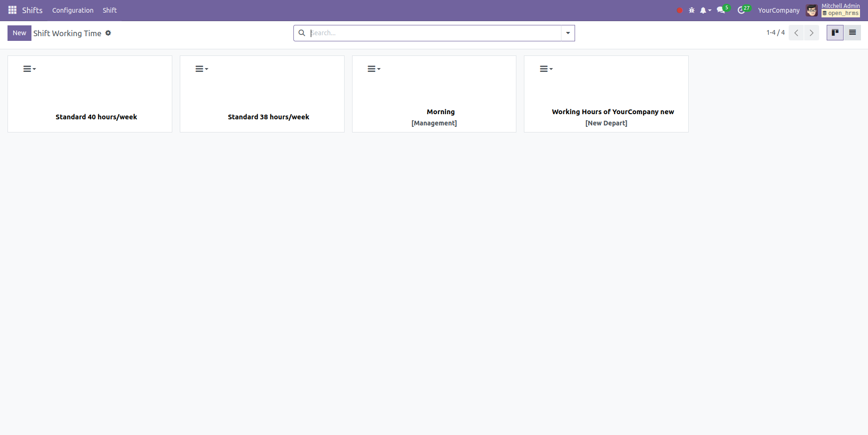
Task: Expand the notification bell dropdown
Action: [705, 10]
